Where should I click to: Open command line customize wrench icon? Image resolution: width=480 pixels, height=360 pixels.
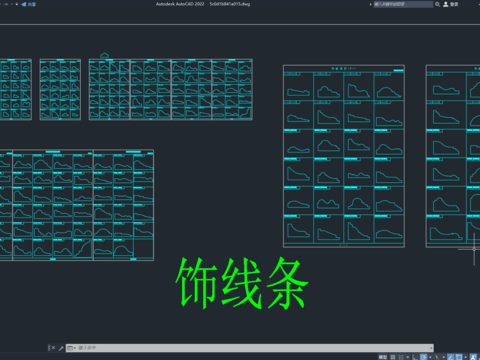(61, 348)
